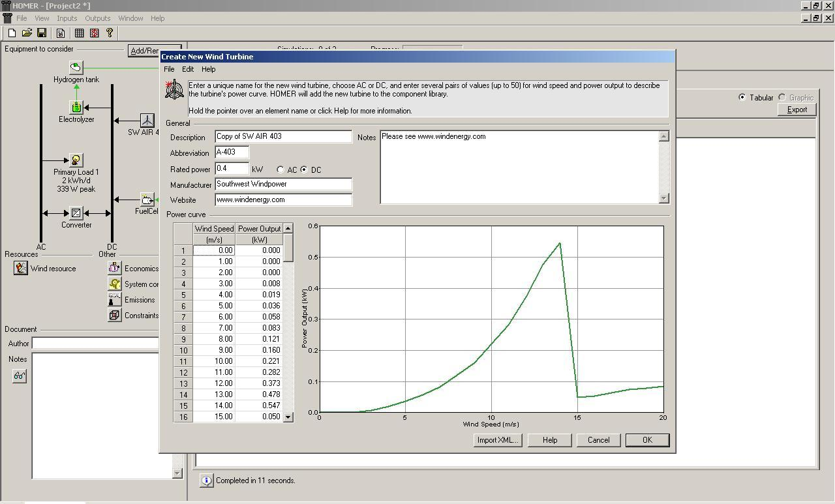This screenshot has height=504, width=835.
Task: Open the HOMER Inputs menu
Action: pyautogui.click(x=67, y=18)
